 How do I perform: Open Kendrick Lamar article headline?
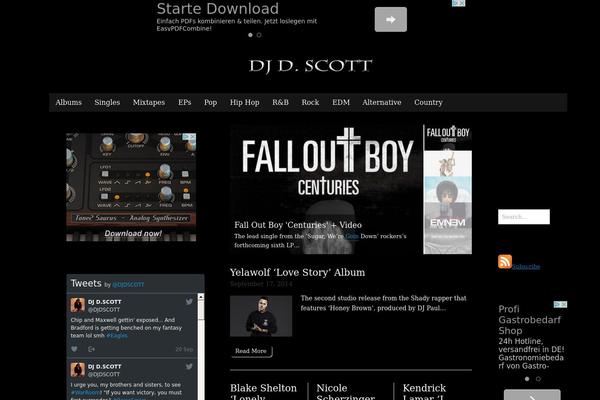424,391
